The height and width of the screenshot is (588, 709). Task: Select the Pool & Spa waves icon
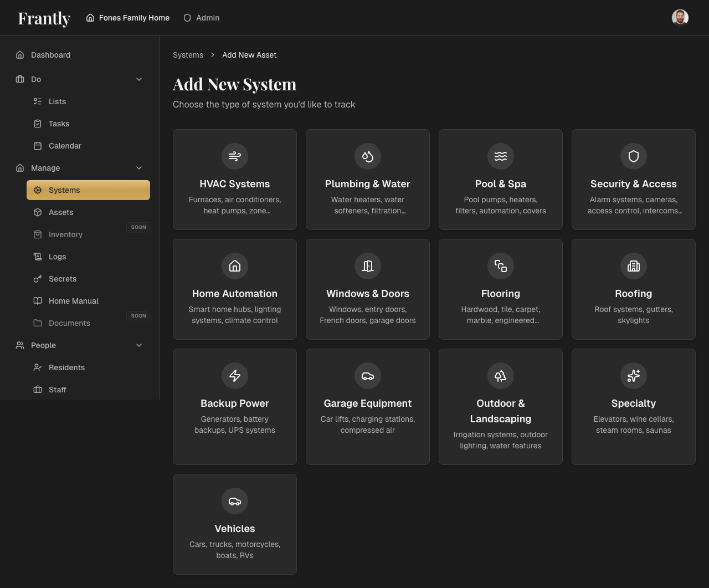tap(500, 156)
